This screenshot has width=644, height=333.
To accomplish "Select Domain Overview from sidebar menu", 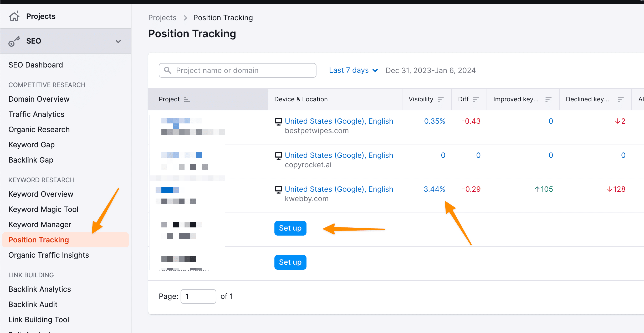I will click(x=39, y=99).
